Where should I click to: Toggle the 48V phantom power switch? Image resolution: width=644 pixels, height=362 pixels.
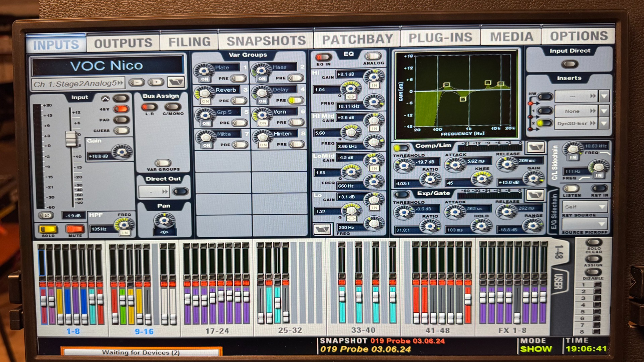pyautogui.click(x=121, y=109)
